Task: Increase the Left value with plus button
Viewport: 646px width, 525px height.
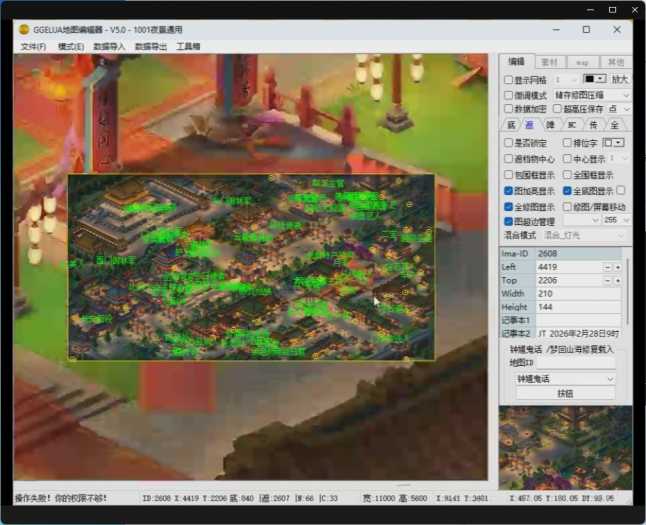Action: click(x=618, y=267)
